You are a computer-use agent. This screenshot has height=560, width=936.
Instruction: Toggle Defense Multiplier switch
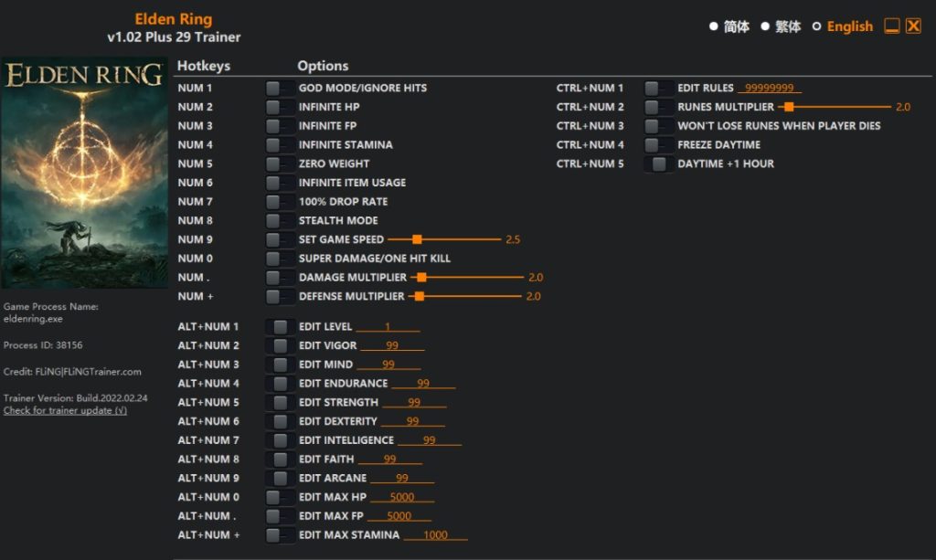click(280, 296)
